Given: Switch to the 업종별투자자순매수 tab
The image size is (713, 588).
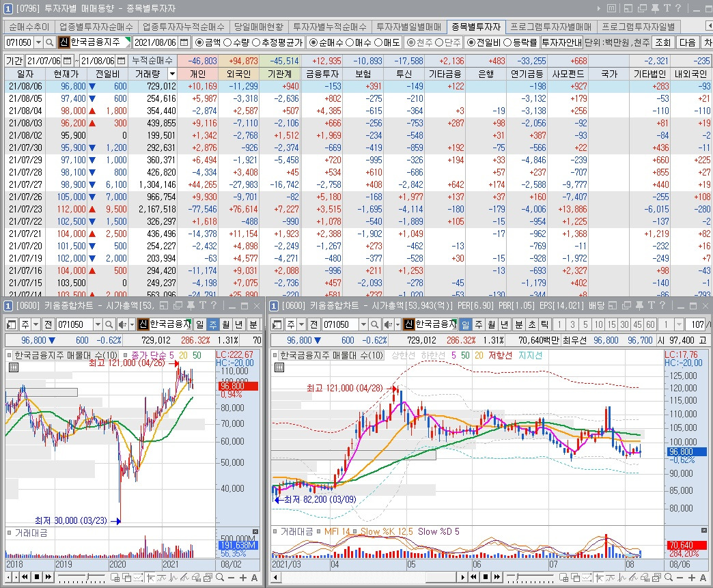Looking at the screenshot, I should coord(96,27).
